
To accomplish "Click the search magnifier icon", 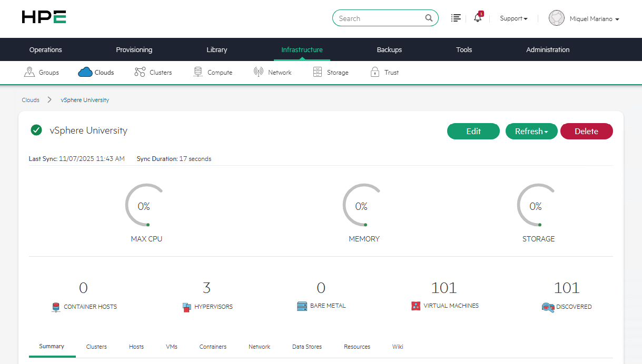I will [x=429, y=18].
